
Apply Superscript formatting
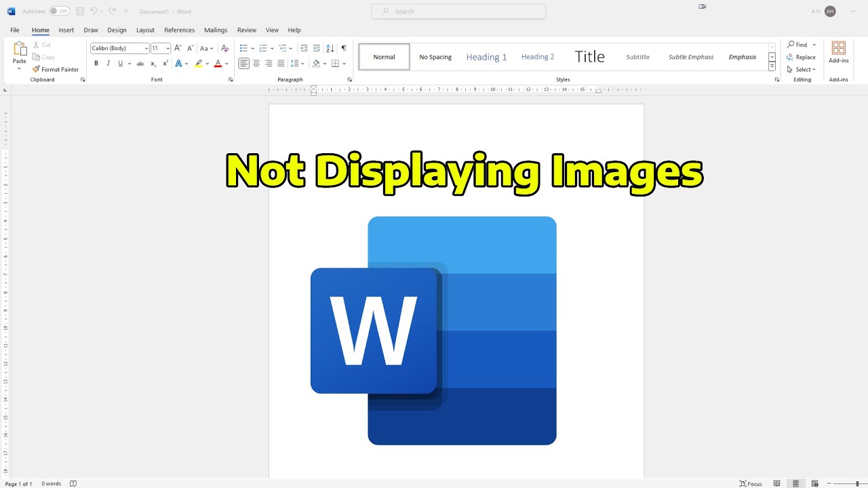(165, 64)
